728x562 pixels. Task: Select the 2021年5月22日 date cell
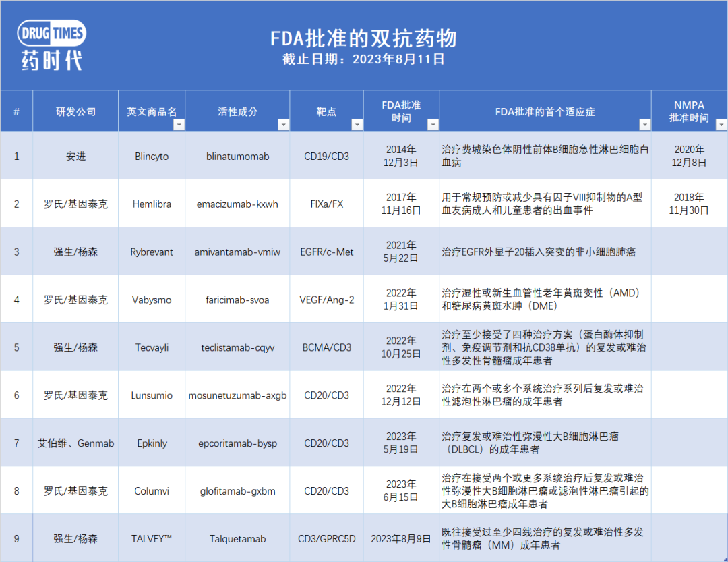click(x=401, y=252)
